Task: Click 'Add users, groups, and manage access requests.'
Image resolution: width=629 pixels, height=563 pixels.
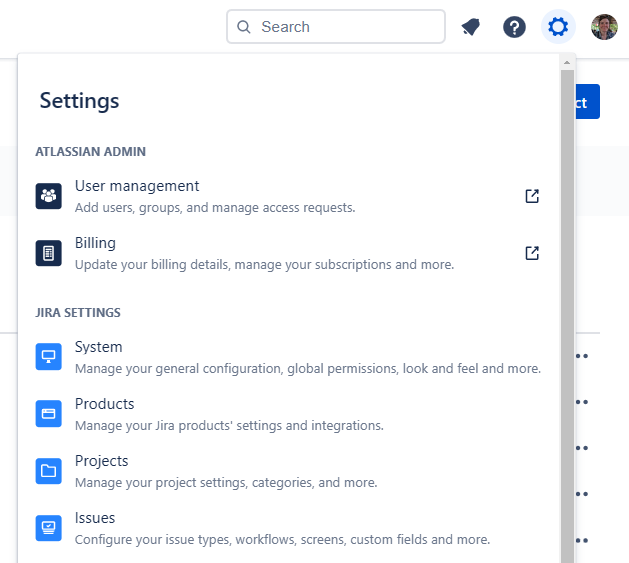Action: click(x=215, y=208)
